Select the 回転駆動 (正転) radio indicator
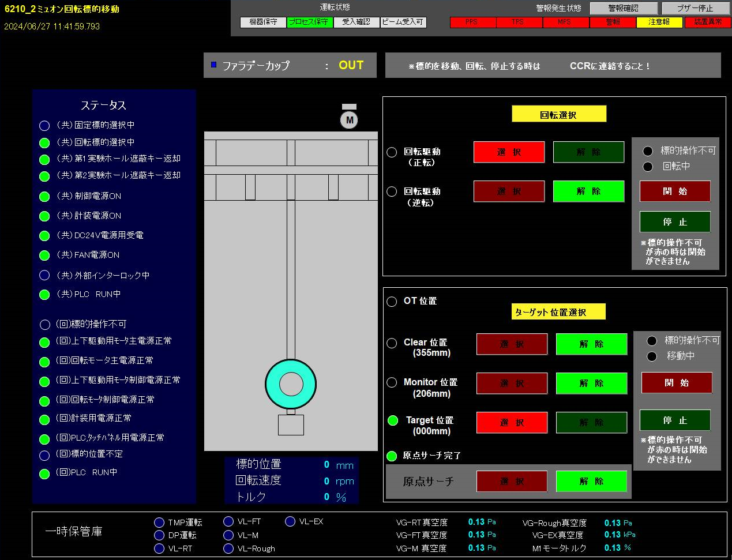Screen dimensions: 732x560 point(392,152)
